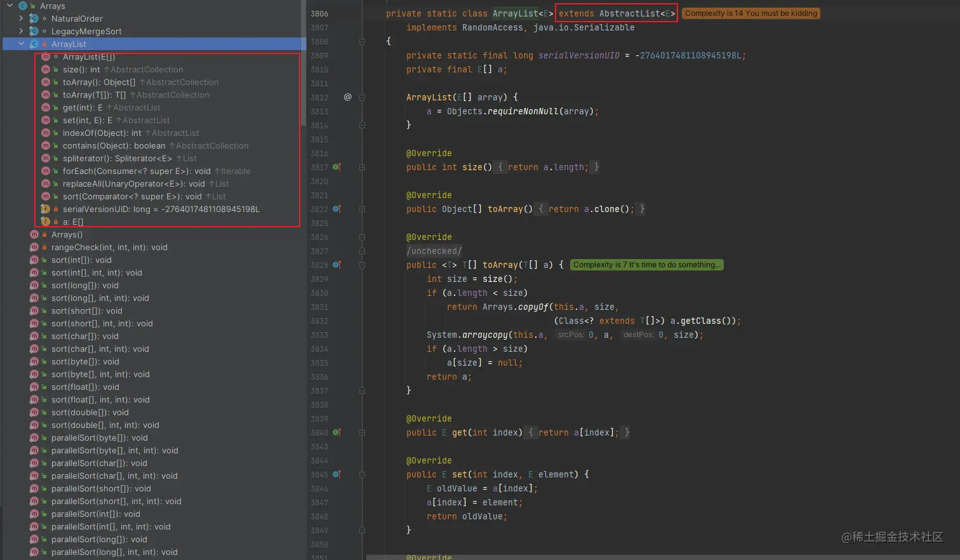Click the method icon for indexOf(Object): int
Screen dimensions: 960x560
click(x=46, y=133)
